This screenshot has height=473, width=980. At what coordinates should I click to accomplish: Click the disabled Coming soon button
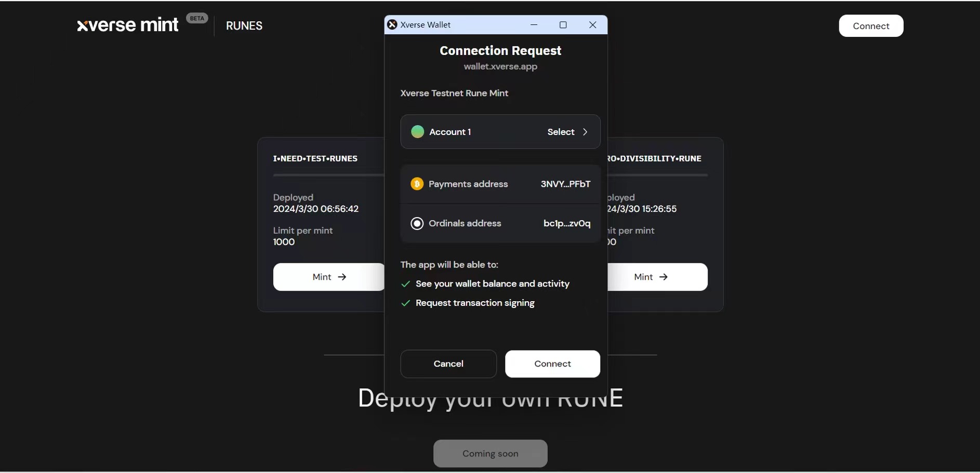[x=490, y=453]
